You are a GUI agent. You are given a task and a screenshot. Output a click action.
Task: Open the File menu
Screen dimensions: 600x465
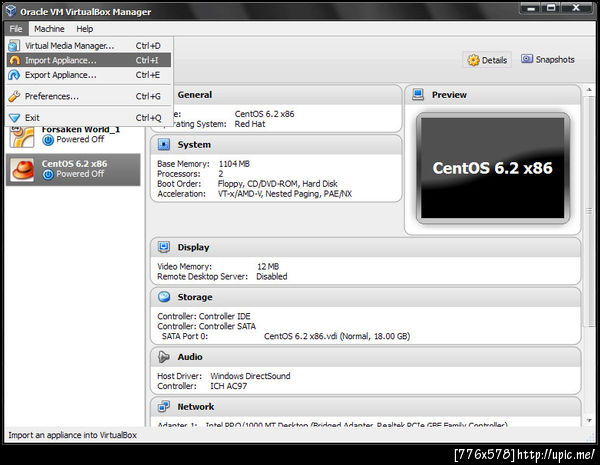(16, 29)
